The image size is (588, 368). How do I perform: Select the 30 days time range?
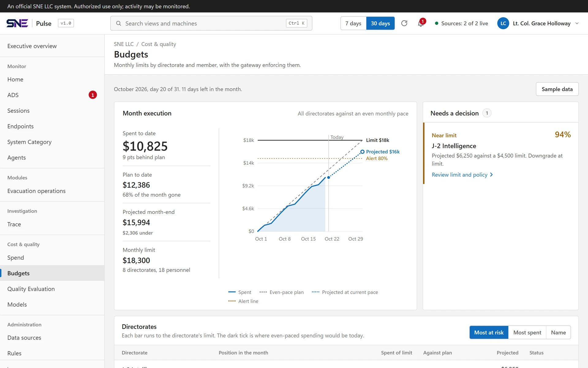pyautogui.click(x=380, y=23)
